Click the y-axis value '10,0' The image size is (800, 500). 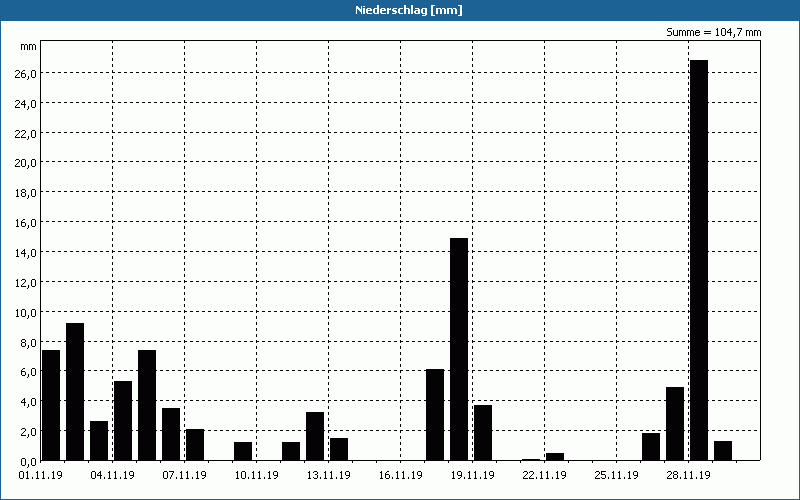tap(26, 312)
